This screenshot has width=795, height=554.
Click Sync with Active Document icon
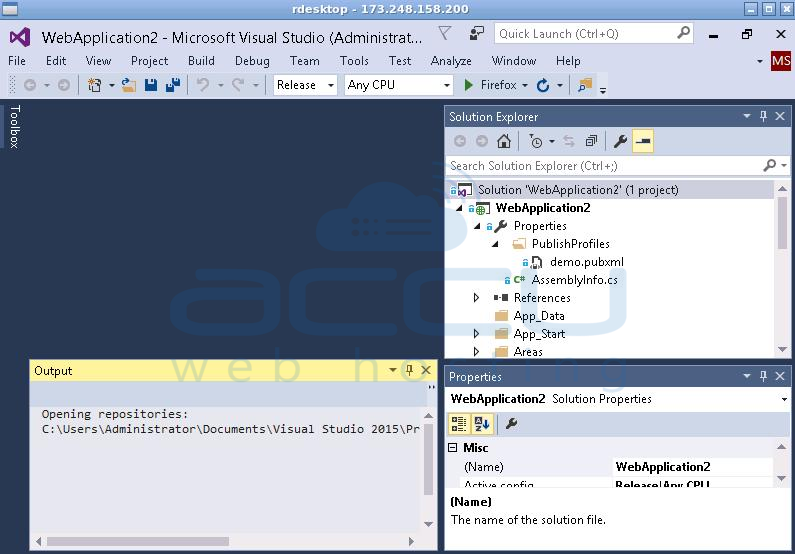point(569,141)
